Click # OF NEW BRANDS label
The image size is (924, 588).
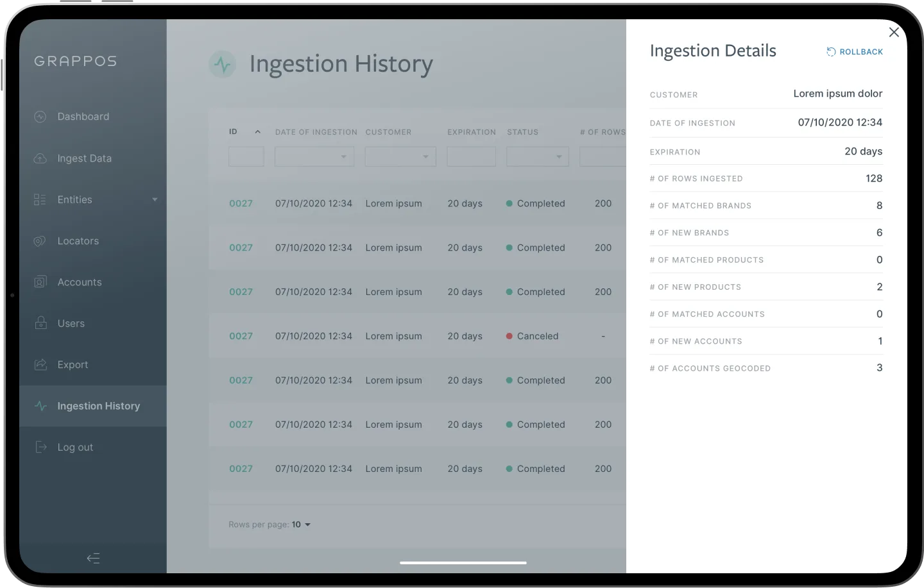690,233
